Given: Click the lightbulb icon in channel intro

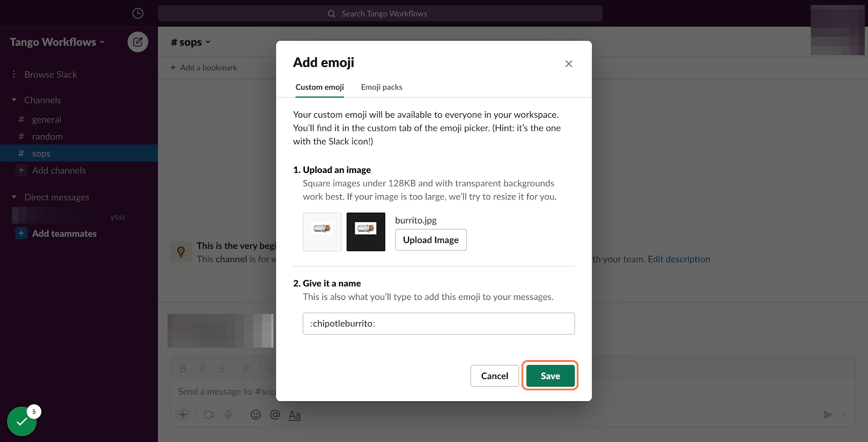Looking at the screenshot, I should (181, 252).
